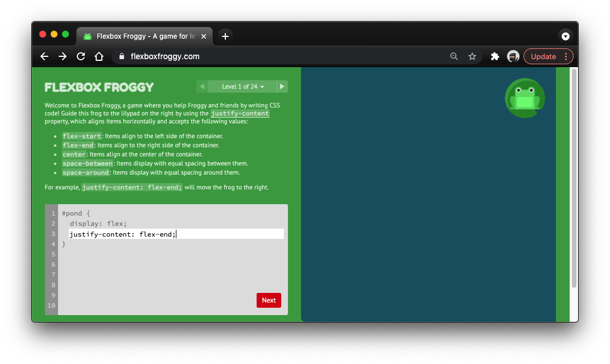
Task: Click the zoom magnifier icon in address bar
Action: pos(454,56)
